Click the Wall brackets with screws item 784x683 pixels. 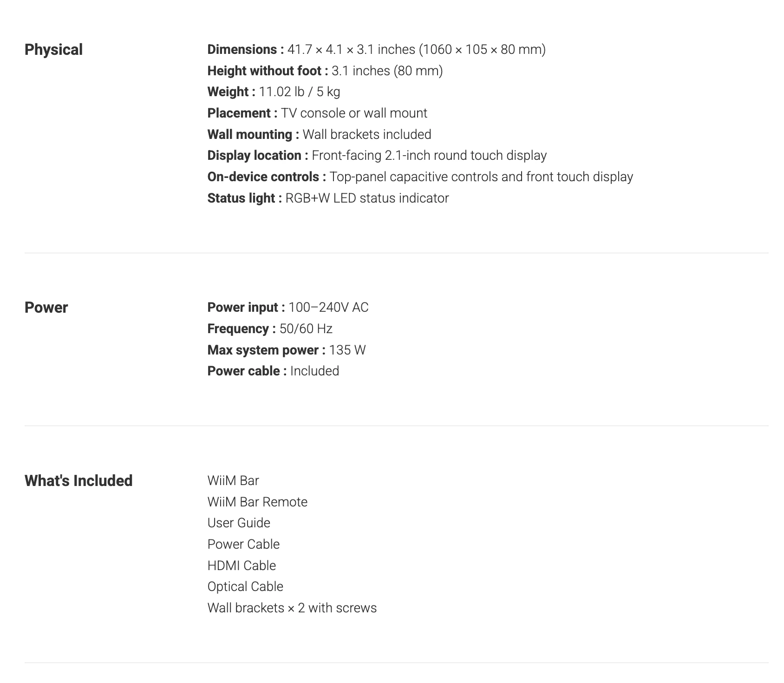pyautogui.click(x=292, y=608)
